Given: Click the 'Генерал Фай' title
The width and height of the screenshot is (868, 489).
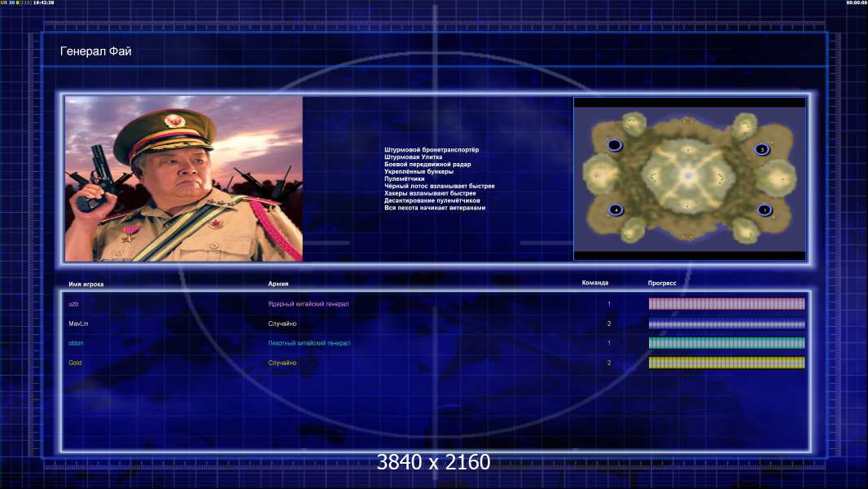Looking at the screenshot, I should click(x=96, y=51).
